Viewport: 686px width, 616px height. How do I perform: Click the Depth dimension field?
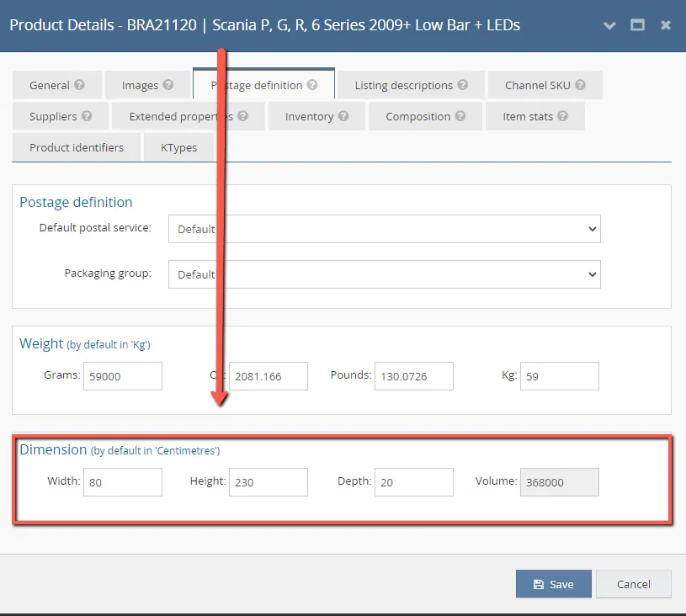(x=414, y=482)
